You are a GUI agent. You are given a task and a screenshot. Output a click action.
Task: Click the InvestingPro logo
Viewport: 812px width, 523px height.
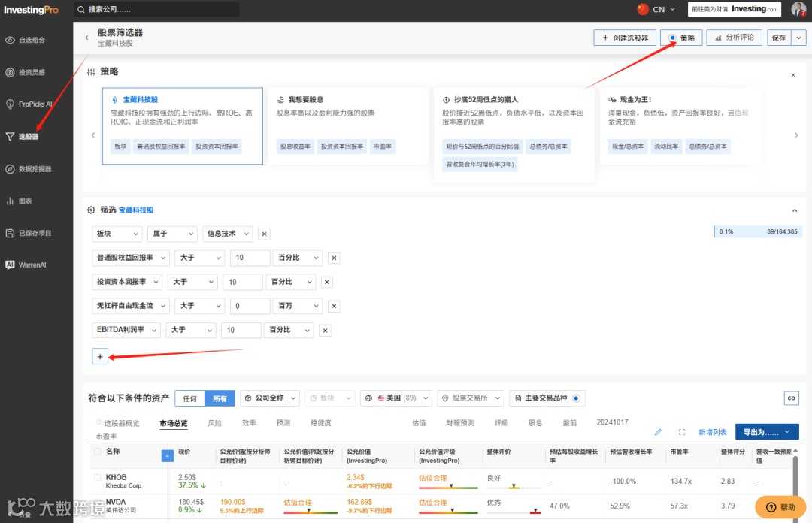pyautogui.click(x=31, y=9)
